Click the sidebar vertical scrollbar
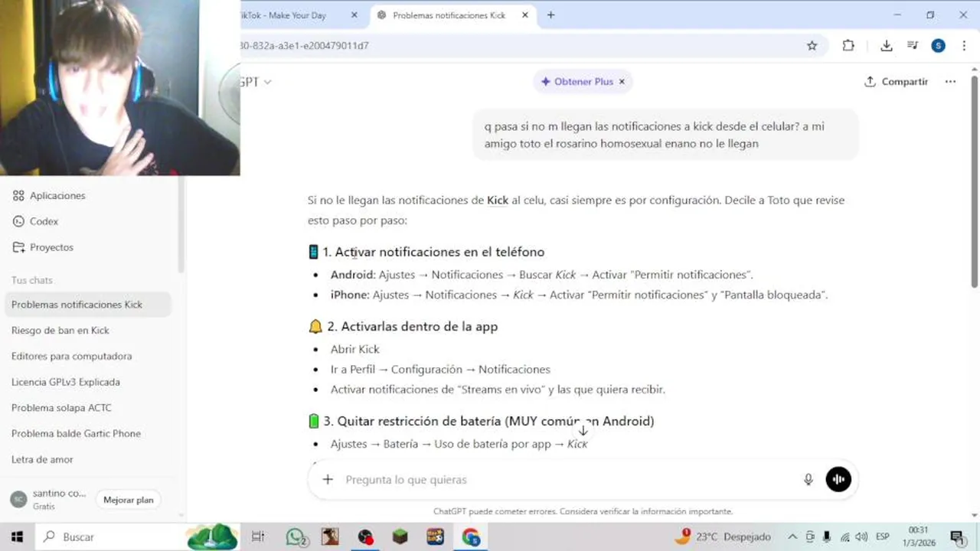The image size is (980, 551). click(x=181, y=224)
